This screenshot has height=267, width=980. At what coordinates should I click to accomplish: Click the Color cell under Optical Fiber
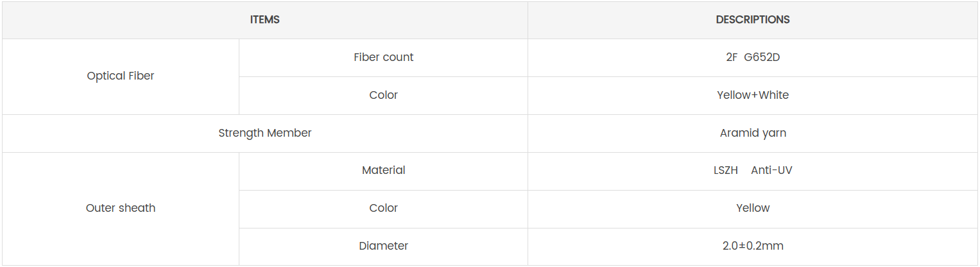click(x=383, y=95)
